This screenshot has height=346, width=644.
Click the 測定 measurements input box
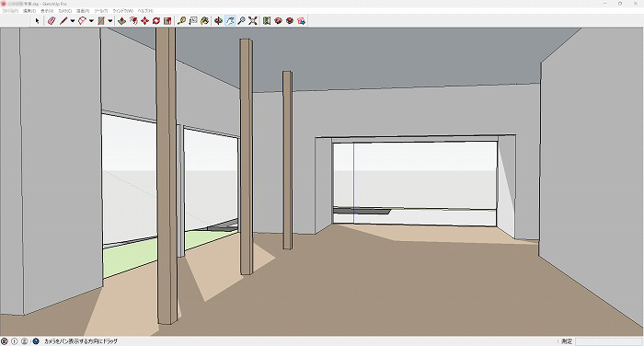608,341
